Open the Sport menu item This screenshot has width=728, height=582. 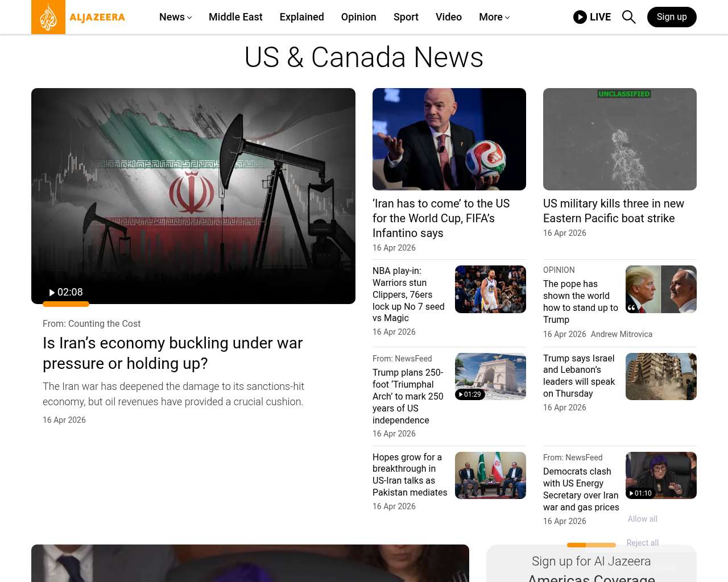(406, 17)
